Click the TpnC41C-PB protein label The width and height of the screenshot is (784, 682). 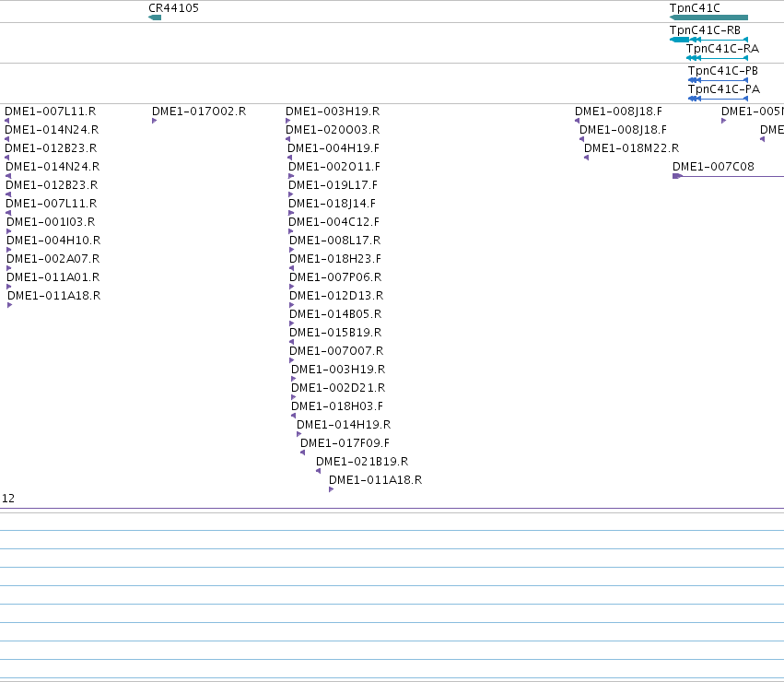tap(722, 71)
